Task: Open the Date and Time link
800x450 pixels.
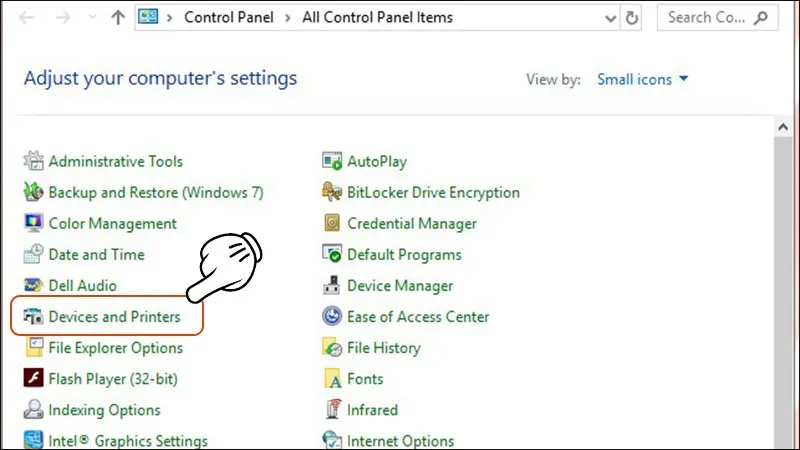Action: 96,254
